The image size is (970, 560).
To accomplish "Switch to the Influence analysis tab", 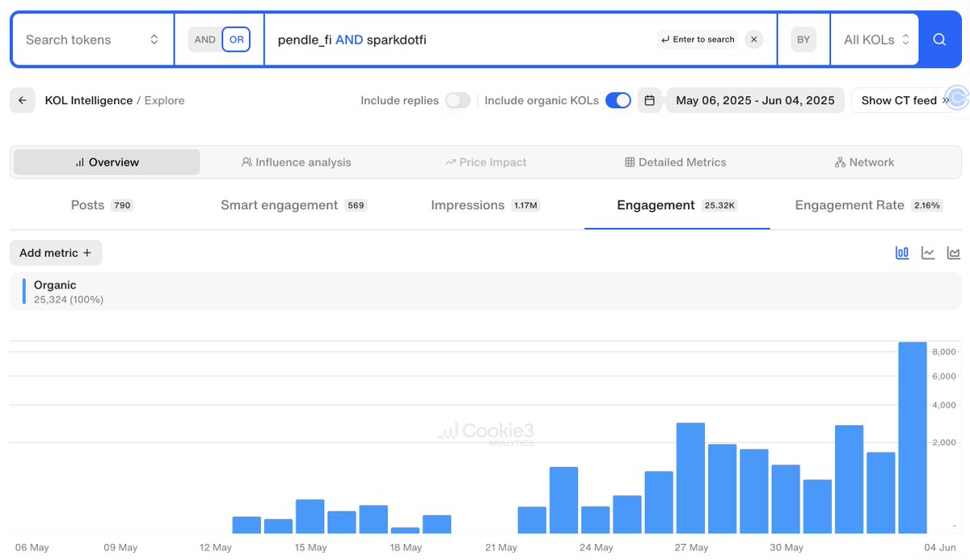I will click(296, 162).
